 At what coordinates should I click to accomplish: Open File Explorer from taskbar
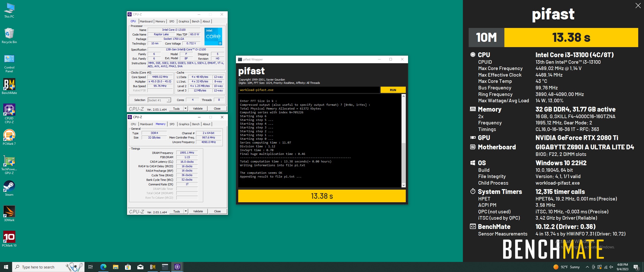pos(115,267)
